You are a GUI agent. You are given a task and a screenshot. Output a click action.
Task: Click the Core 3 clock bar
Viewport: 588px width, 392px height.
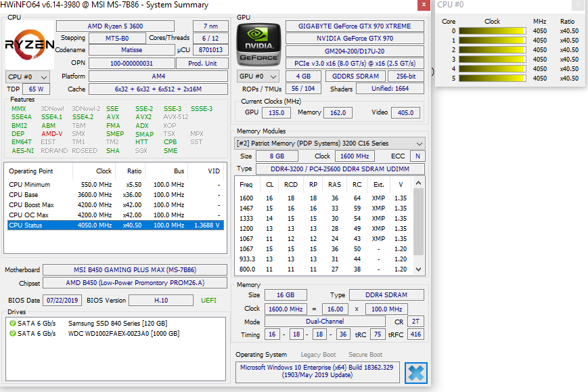pos(493,60)
